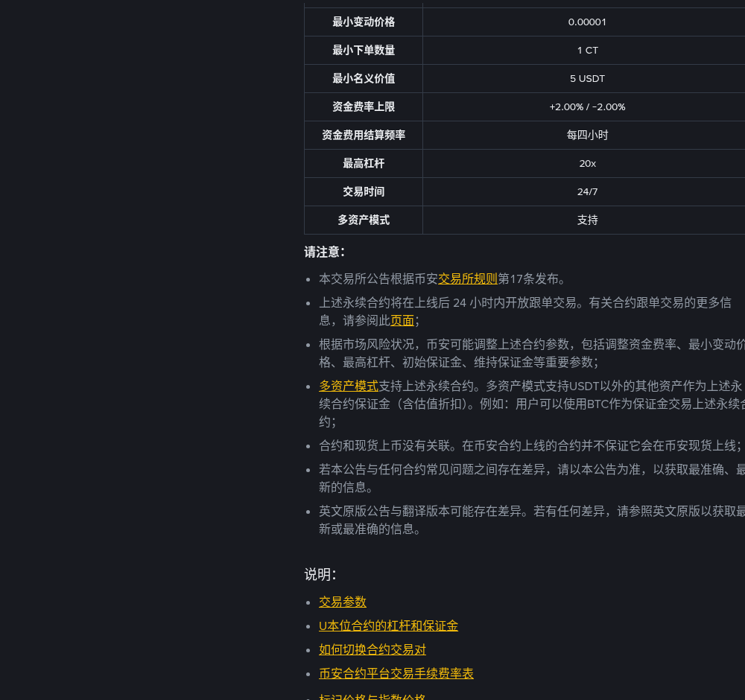Click the 多资产模式 table row label
The height and width of the screenshot is (700, 745).
tap(364, 220)
